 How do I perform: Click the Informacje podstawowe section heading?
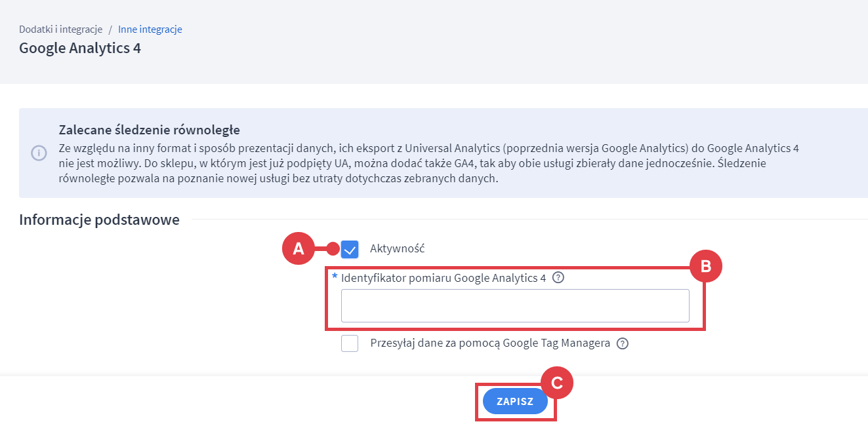pos(99,220)
